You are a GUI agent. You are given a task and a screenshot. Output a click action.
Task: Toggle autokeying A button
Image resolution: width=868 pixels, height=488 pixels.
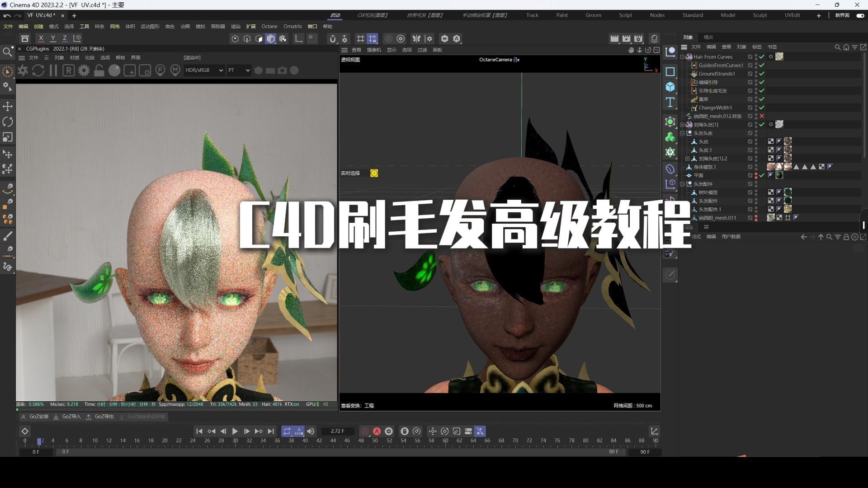coord(377,432)
